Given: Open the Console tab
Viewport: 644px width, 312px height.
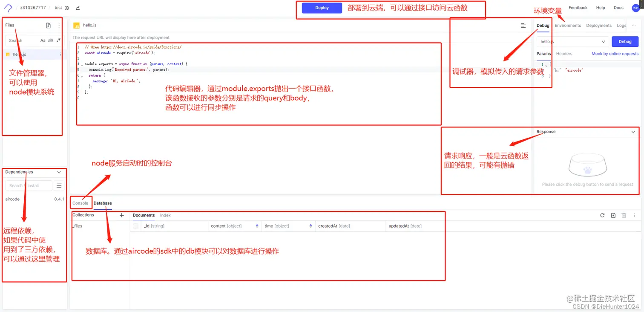Looking at the screenshot, I should point(80,203).
